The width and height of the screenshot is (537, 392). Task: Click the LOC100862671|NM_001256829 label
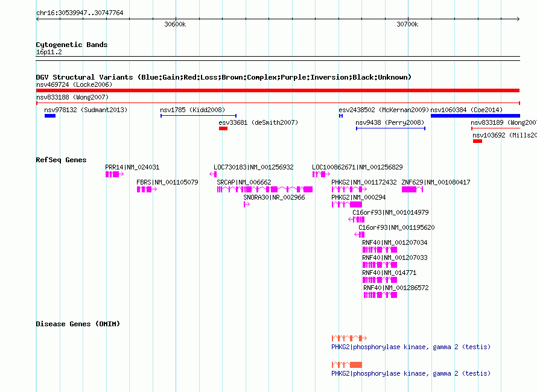[357, 167]
